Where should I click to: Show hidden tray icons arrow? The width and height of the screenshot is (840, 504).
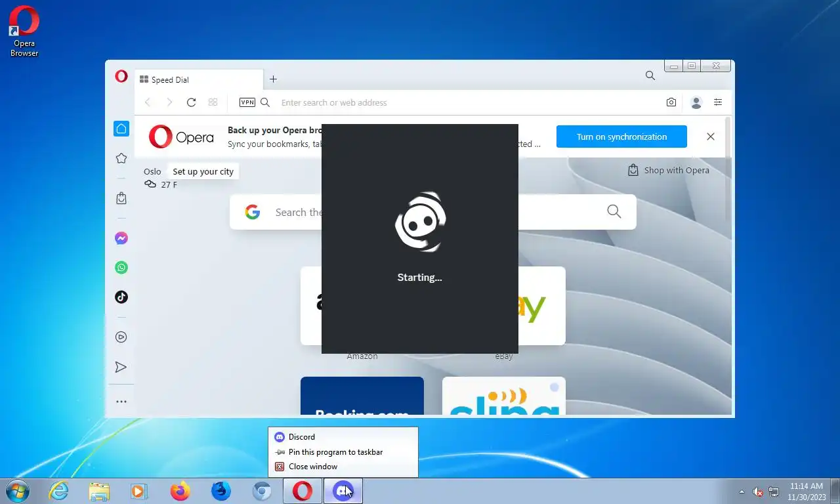click(742, 492)
